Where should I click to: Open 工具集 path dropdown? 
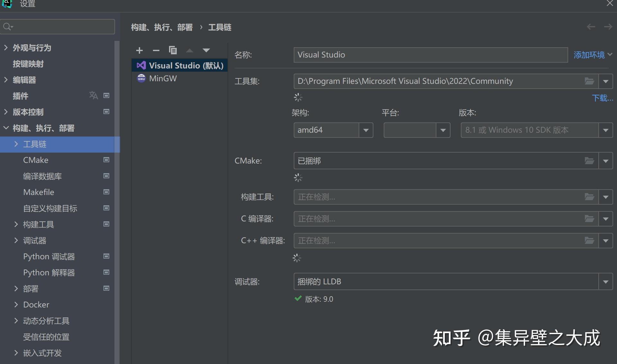click(606, 81)
